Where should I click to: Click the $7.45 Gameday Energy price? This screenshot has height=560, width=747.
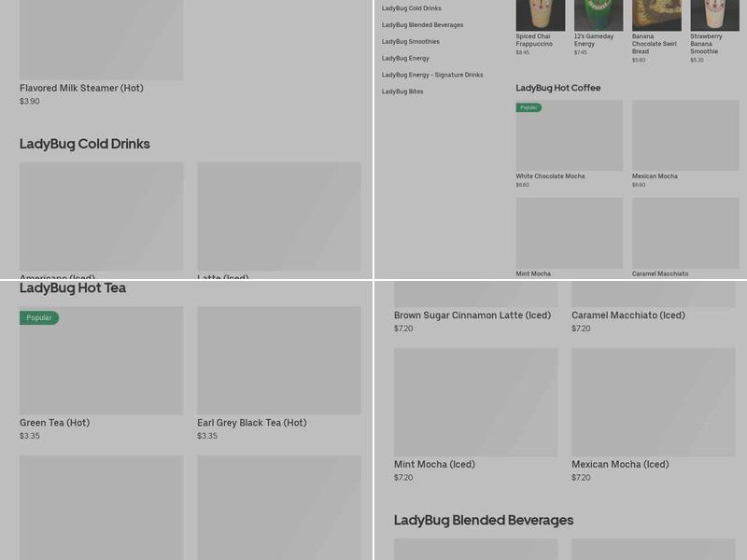point(580,52)
